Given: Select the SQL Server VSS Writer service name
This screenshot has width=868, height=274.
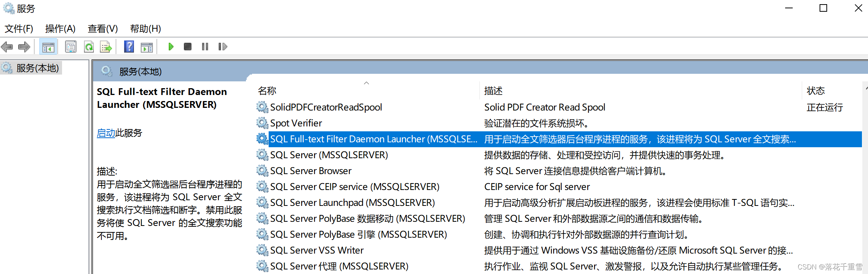Looking at the screenshot, I should click(317, 250).
